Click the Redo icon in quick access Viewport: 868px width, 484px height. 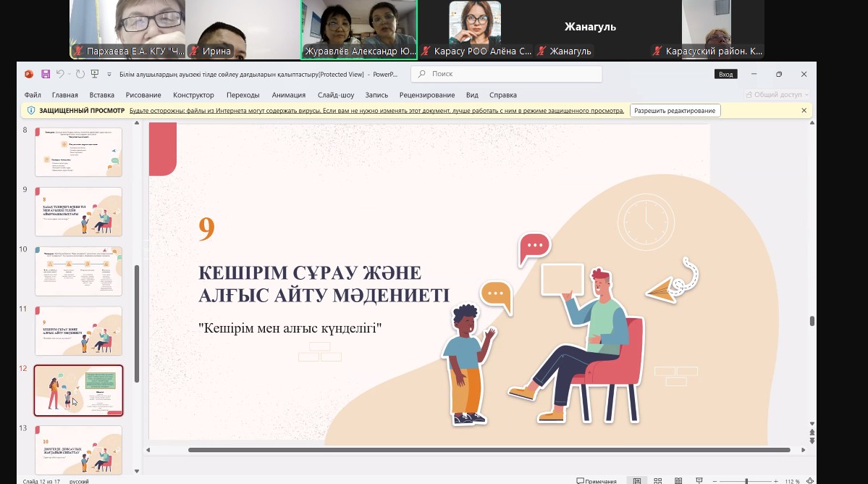coord(80,74)
